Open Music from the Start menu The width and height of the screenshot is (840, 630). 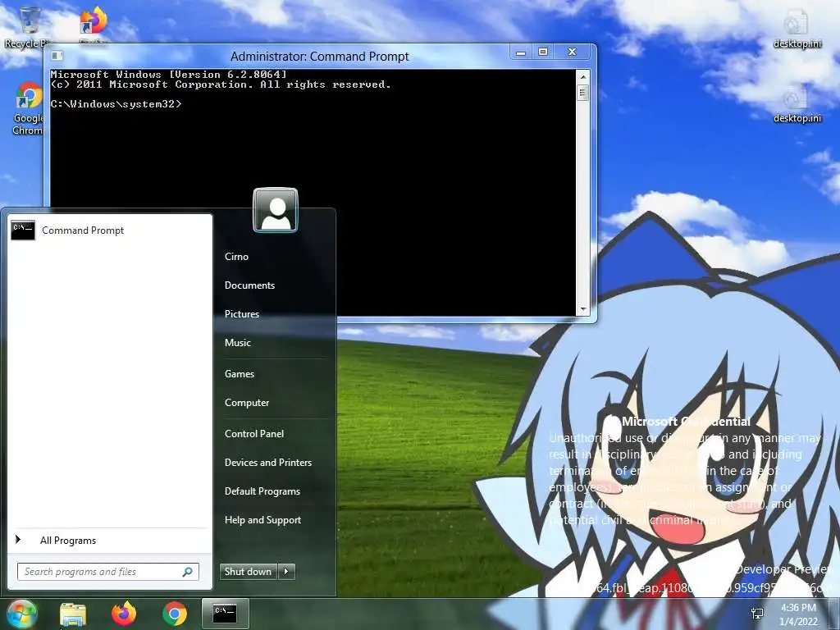(237, 343)
